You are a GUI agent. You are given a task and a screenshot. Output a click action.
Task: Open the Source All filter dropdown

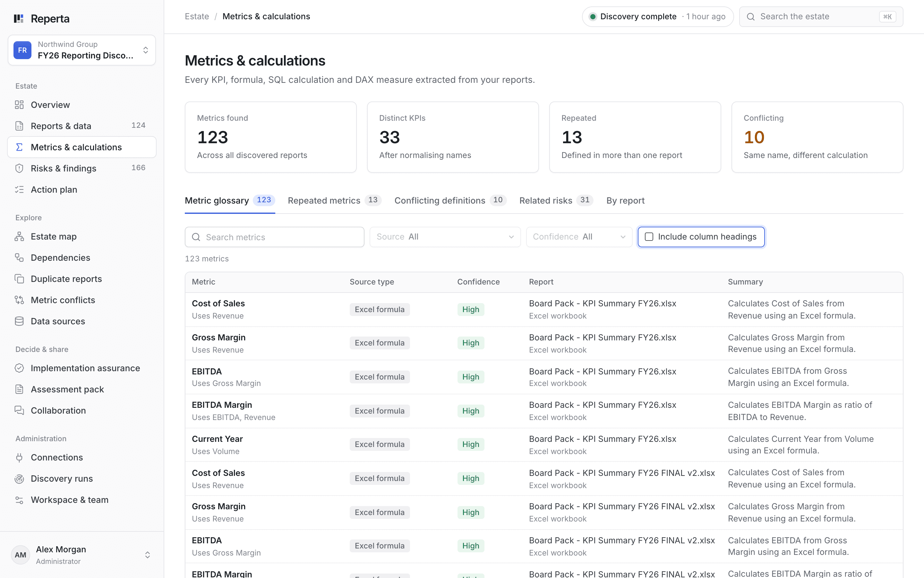click(445, 237)
